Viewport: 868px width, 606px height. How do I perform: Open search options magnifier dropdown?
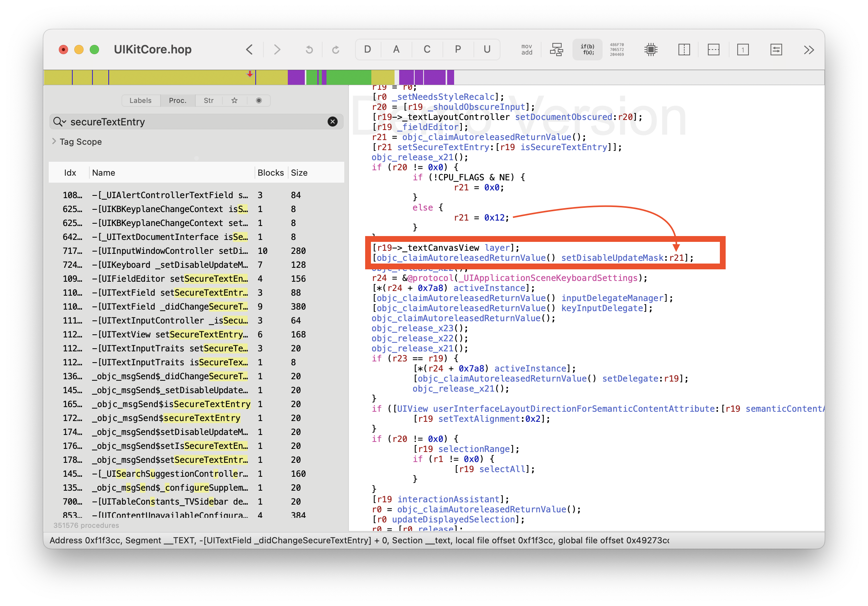tap(60, 122)
